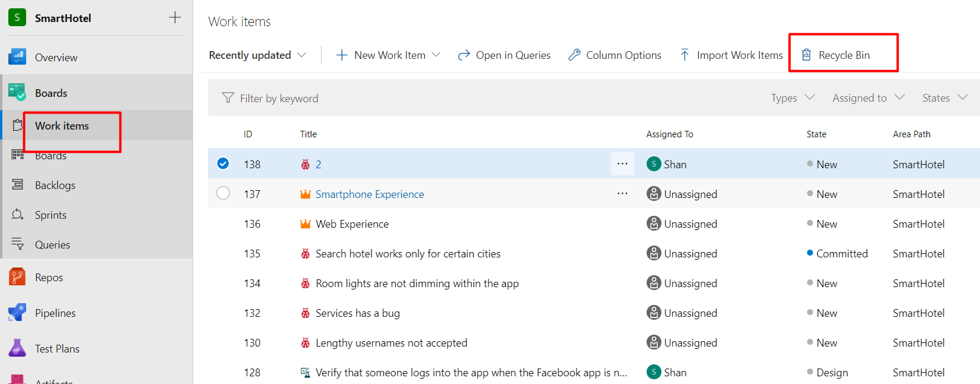Click ID 136 cell
The height and width of the screenshot is (384, 980).
(x=252, y=224)
